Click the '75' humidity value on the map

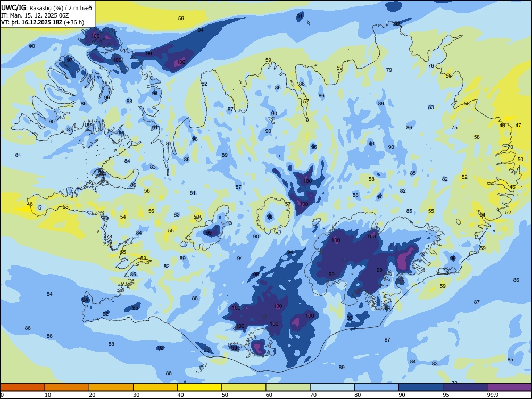tap(454, 127)
